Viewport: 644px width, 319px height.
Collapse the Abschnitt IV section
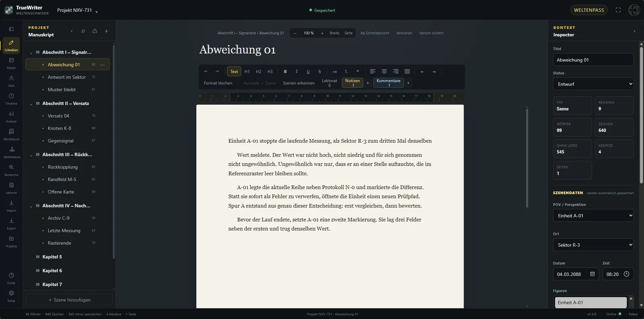(31, 206)
